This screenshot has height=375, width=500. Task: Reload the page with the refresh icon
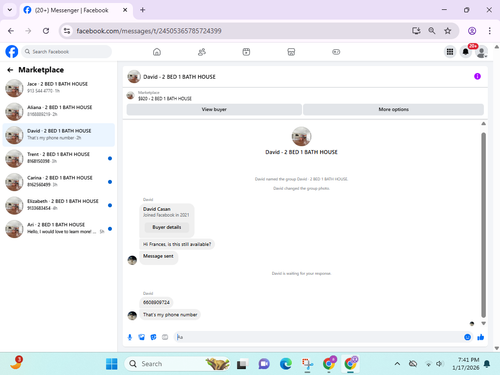[x=46, y=31]
